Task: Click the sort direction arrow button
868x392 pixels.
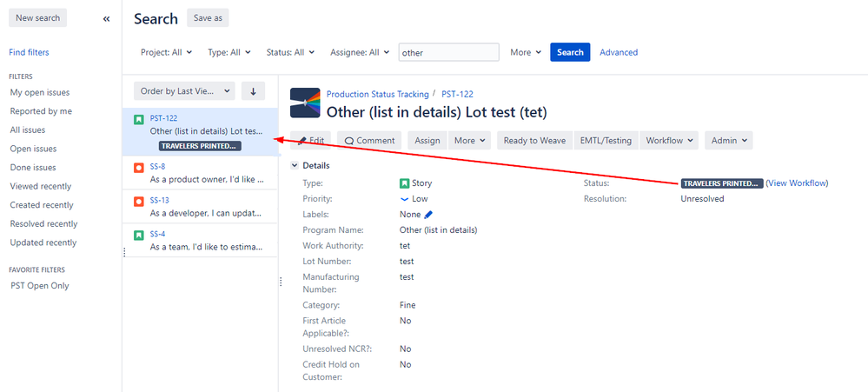Action: coord(253,91)
